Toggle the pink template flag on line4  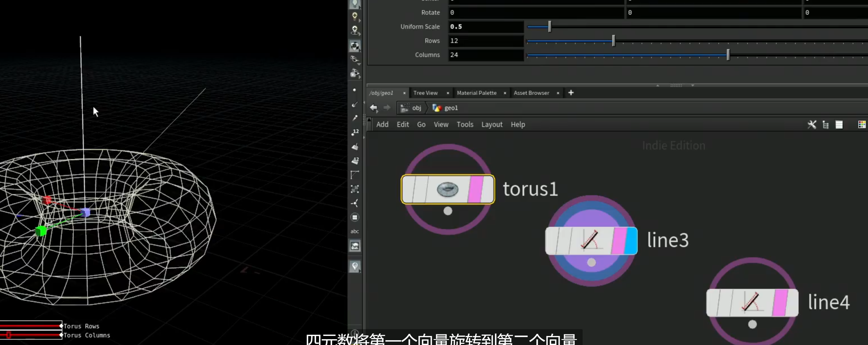point(780,303)
